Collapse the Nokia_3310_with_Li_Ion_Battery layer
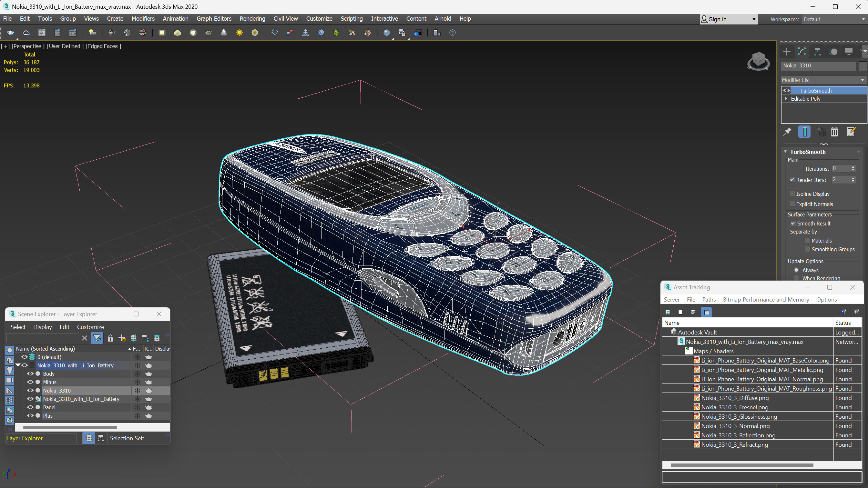The image size is (868, 488). click(x=18, y=365)
